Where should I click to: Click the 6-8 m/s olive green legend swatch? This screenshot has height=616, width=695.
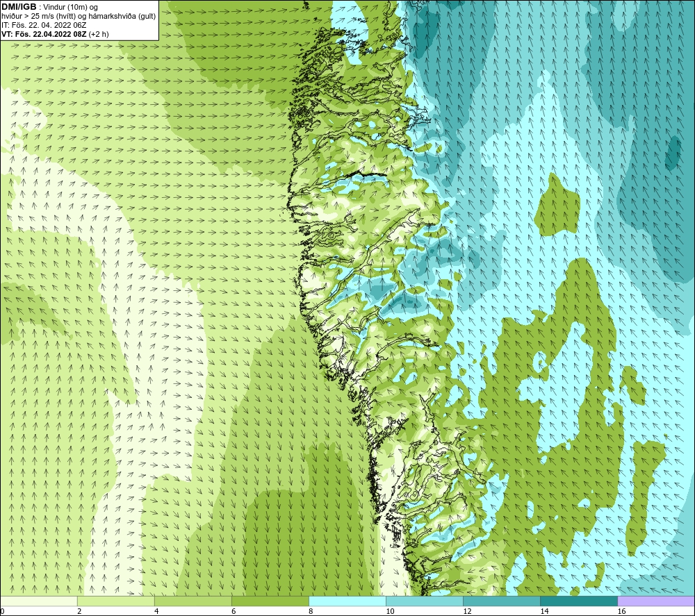(270, 601)
